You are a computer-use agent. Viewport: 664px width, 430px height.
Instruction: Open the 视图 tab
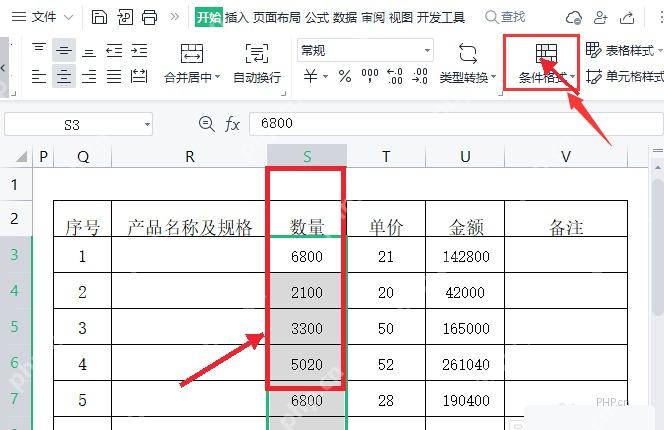[x=401, y=17]
